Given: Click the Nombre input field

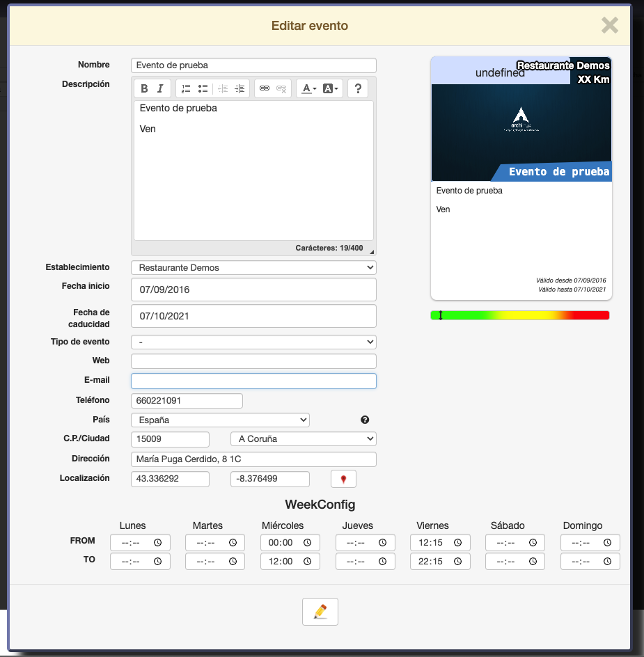Looking at the screenshot, I should pyautogui.click(x=253, y=65).
